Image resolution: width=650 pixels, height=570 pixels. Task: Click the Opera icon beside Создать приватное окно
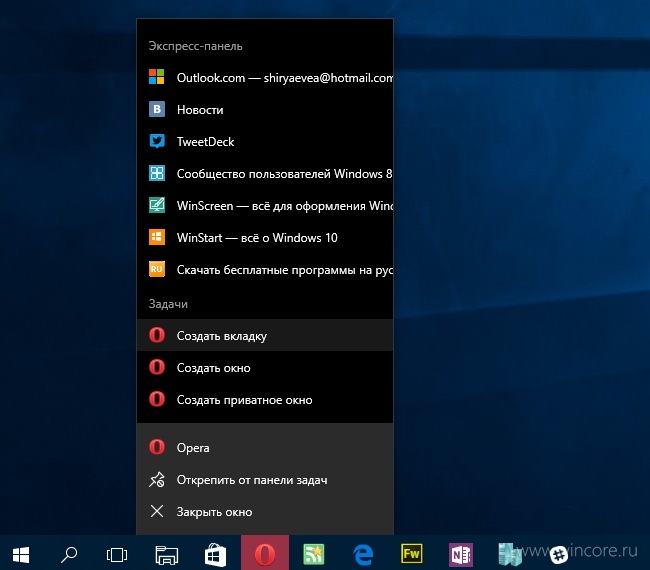click(x=157, y=399)
